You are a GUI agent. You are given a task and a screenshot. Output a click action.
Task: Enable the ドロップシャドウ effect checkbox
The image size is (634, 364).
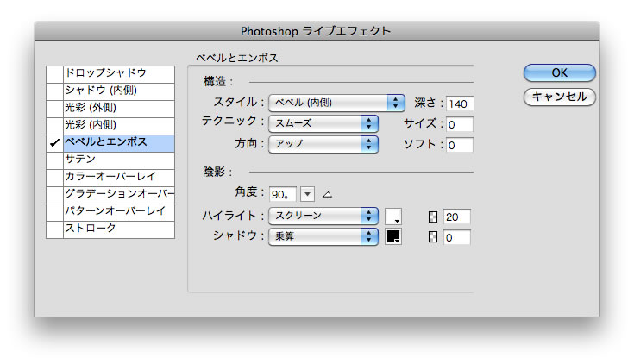54,73
